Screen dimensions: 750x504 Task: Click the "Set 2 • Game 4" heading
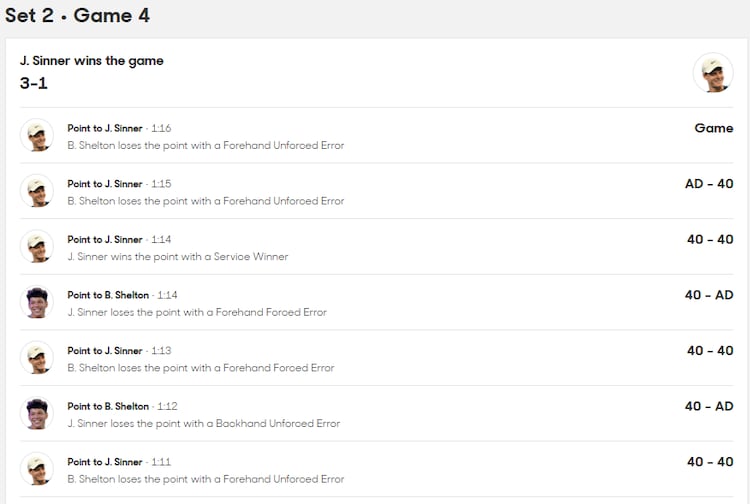pyautogui.click(x=78, y=16)
